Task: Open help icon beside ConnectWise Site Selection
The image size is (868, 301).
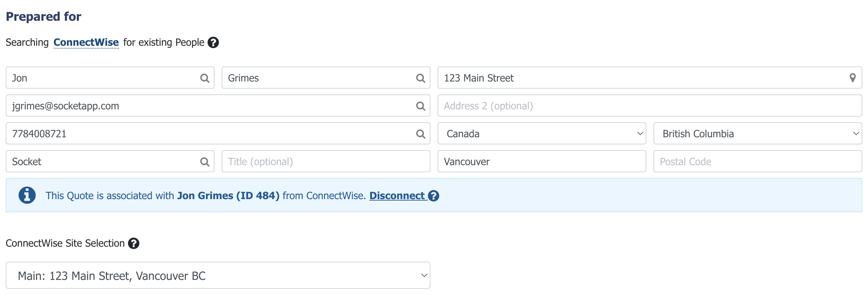Action: coord(133,243)
